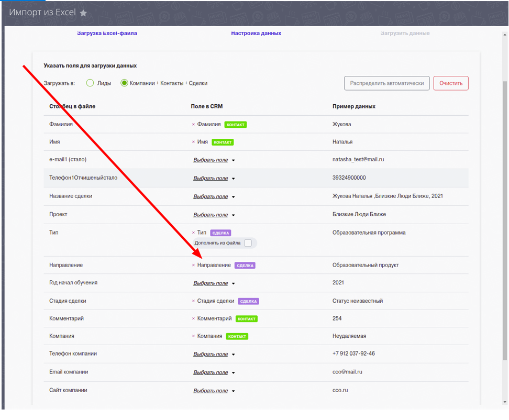Click the Столбец в файле column header
The width and height of the screenshot is (509, 420).
(72, 106)
